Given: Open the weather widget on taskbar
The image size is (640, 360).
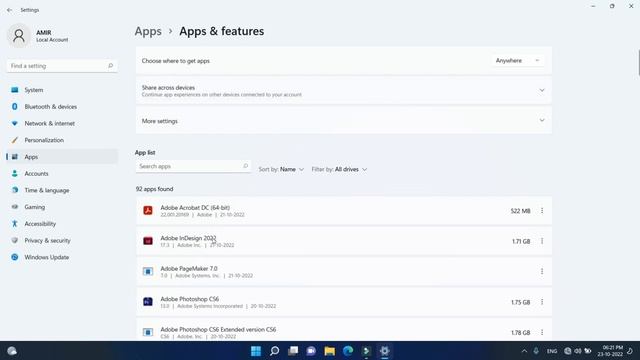Looking at the screenshot, I should click(x=12, y=351).
